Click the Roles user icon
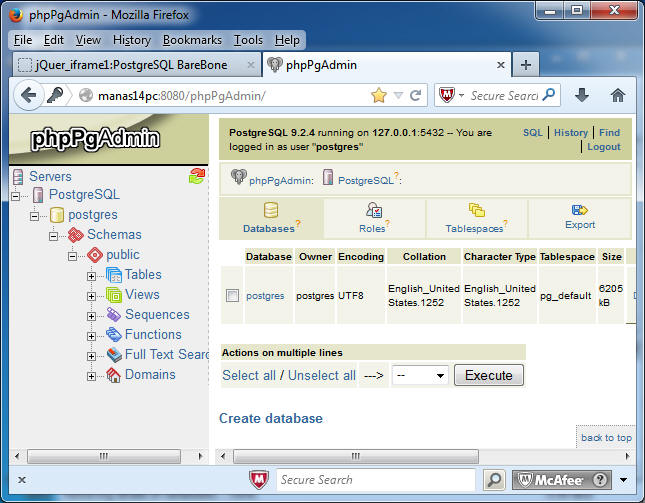The height and width of the screenshot is (503, 645). click(x=374, y=210)
